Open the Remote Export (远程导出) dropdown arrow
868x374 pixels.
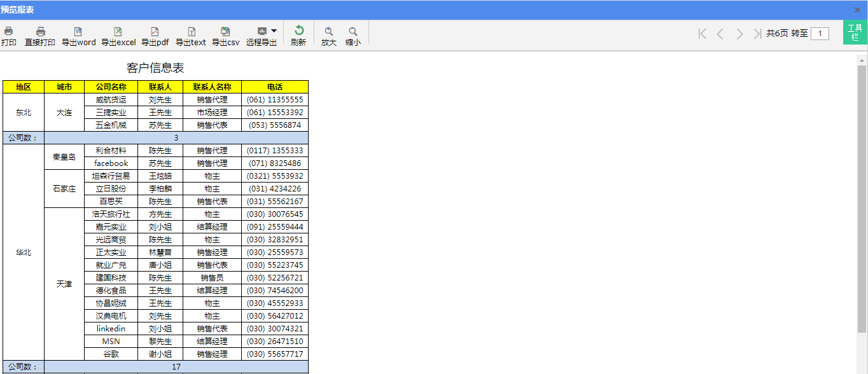(x=274, y=31)
